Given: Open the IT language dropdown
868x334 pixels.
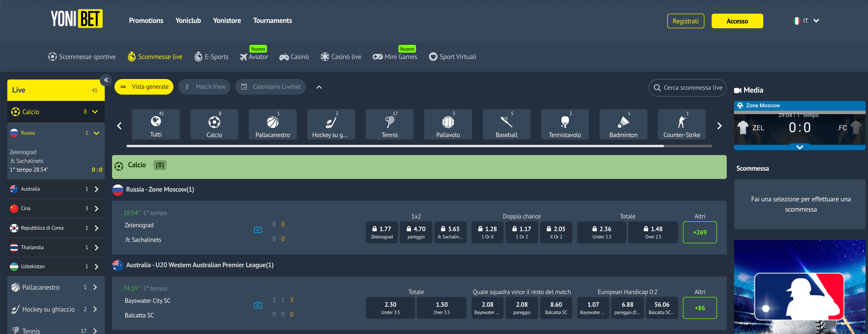Looking at the screenshot, I should [806, 20].
